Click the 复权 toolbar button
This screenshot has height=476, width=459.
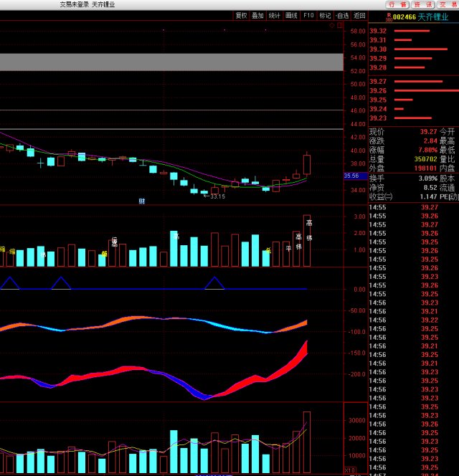[x=241, y=15]
